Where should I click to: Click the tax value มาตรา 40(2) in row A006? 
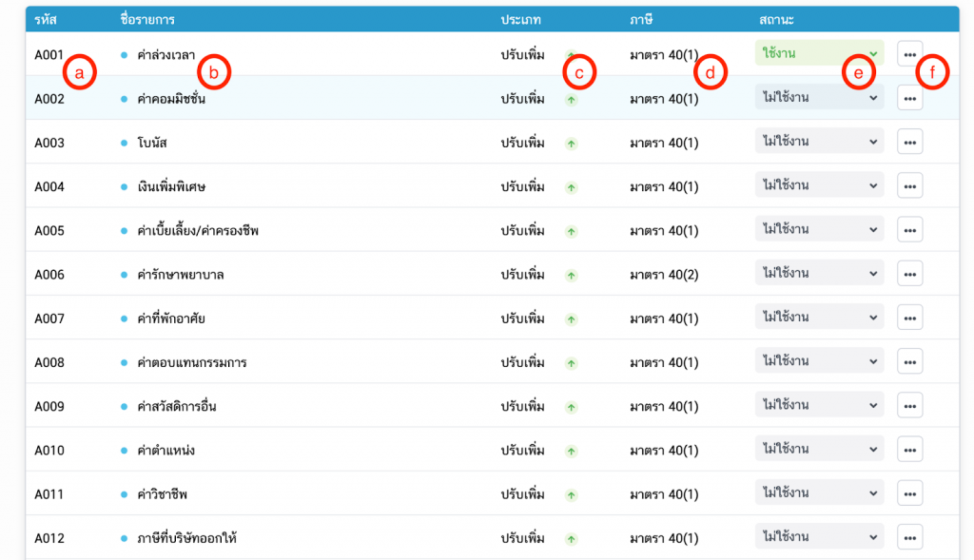click(x=664, y=275)
